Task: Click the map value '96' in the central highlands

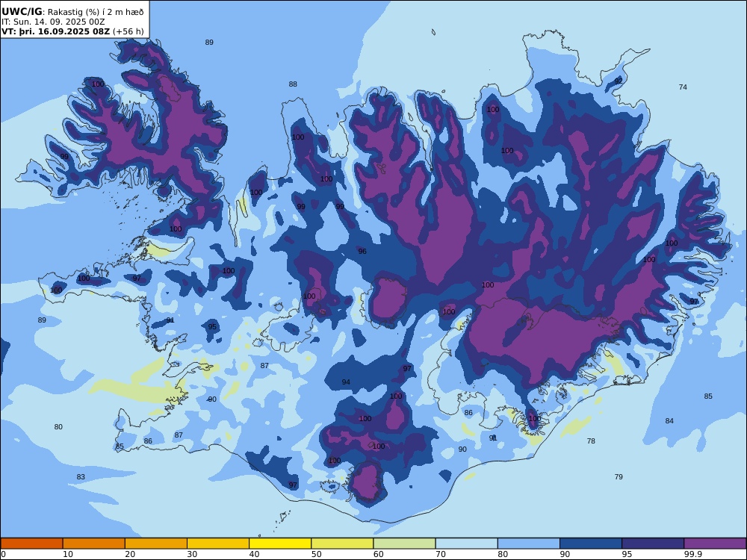Action: coord(362,252)
